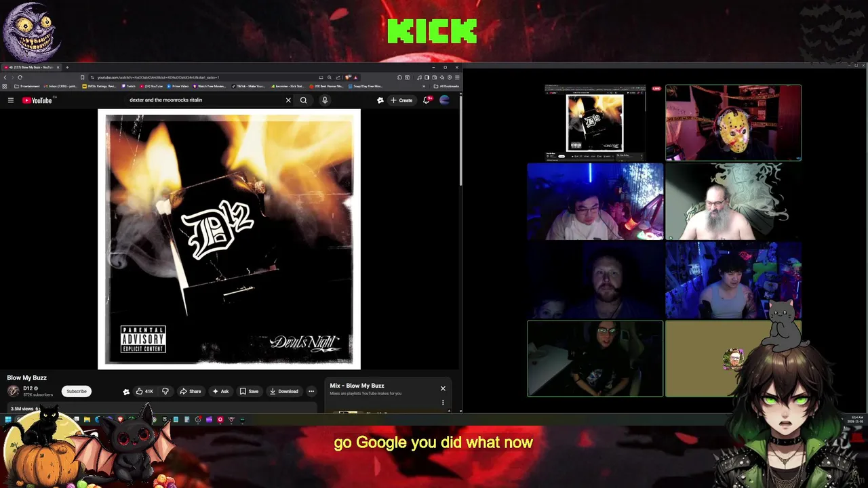Select the bearded shirtless man's webcam tile

tap(733, 201)
